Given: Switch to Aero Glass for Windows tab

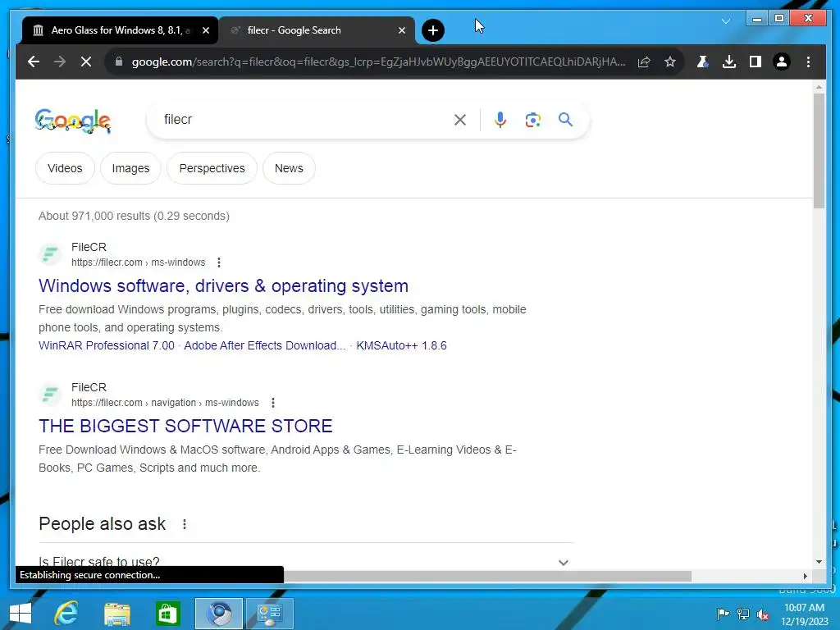Looking at the screenshot, I should [120, 30].
